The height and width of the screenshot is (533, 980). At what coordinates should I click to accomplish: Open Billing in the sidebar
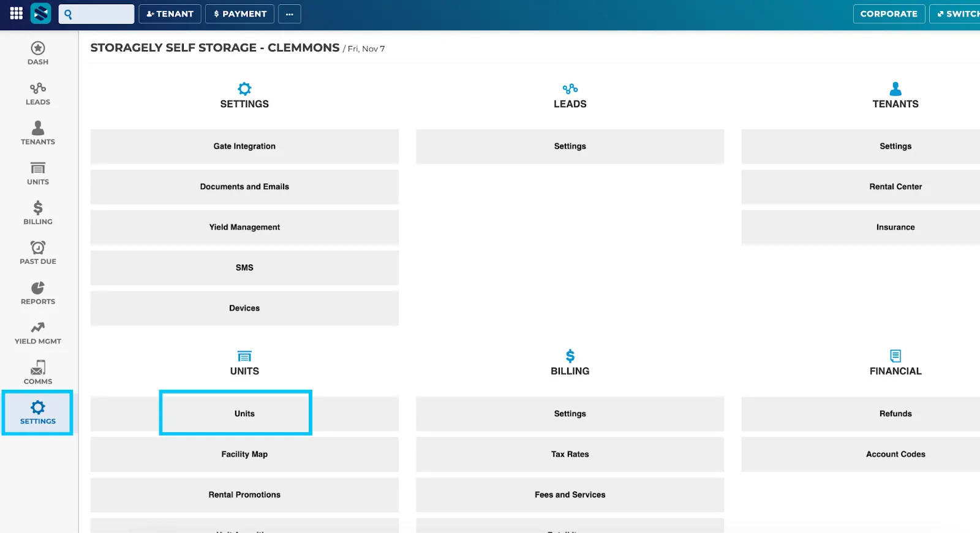point(38,213)
